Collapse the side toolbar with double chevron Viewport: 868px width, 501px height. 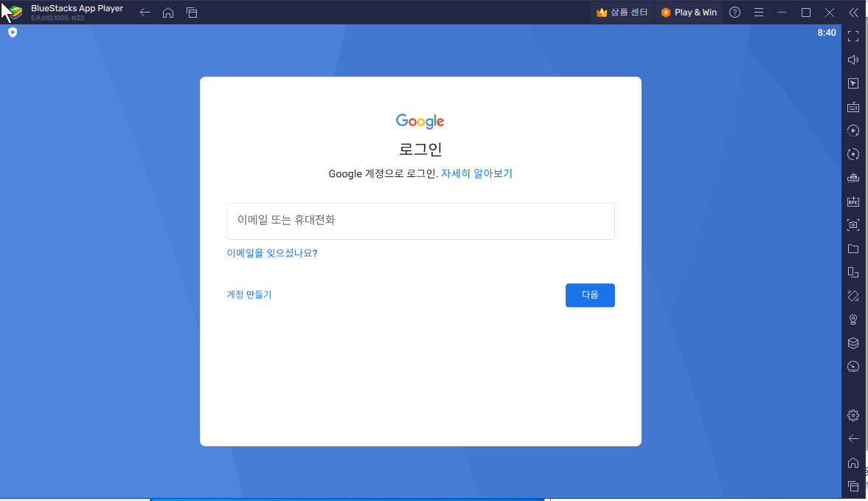(x=853, y=13)
